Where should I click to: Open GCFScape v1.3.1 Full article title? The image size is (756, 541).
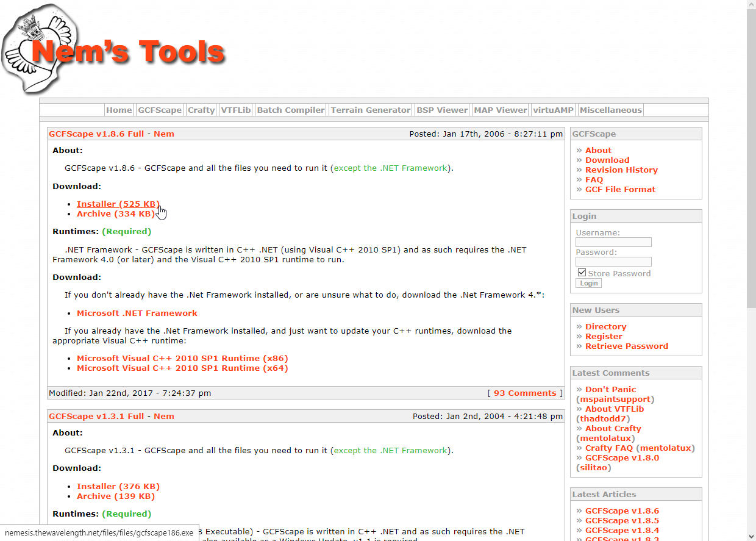[x=96, y=416]
